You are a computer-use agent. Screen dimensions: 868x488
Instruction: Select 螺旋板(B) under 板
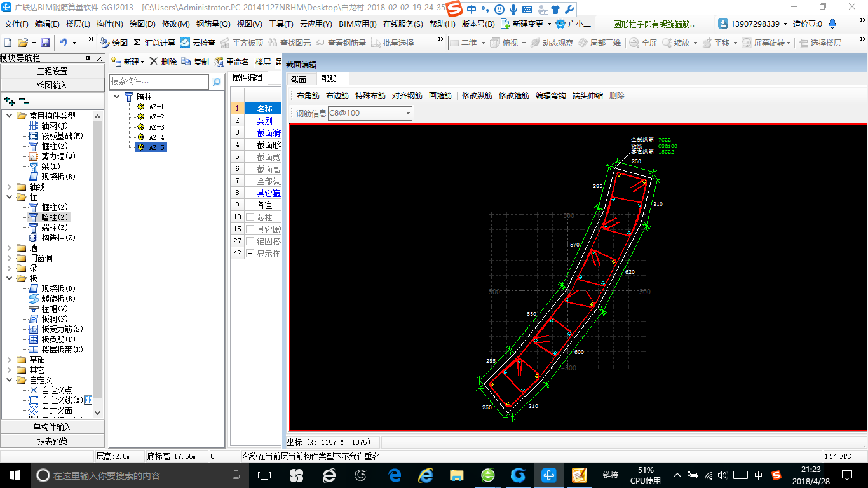pos(52,299)
